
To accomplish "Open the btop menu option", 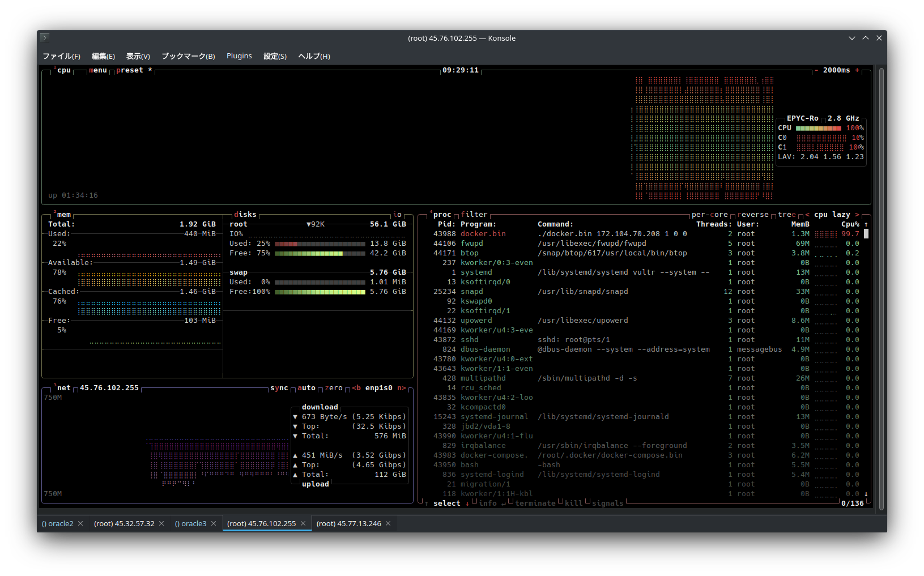I will (97, 70).
